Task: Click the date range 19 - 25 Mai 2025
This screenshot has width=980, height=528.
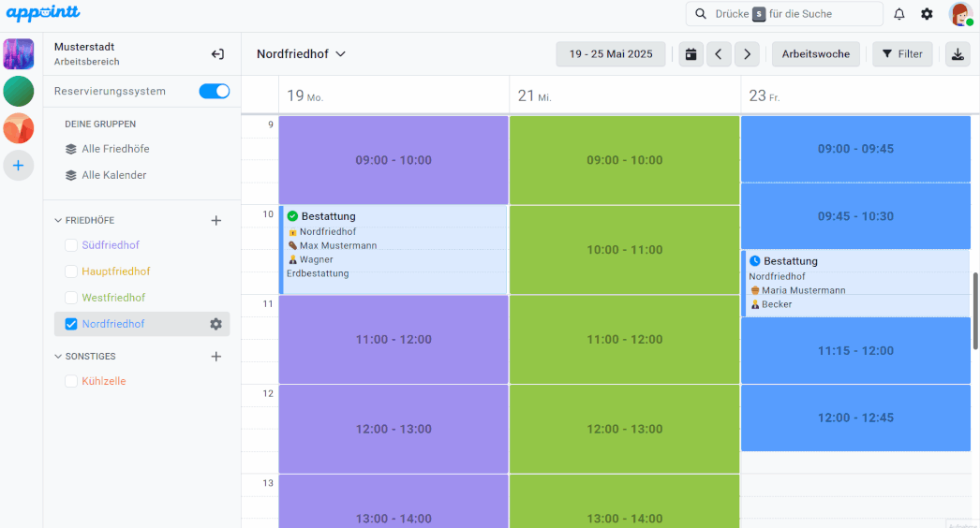Action: (611, 53)
